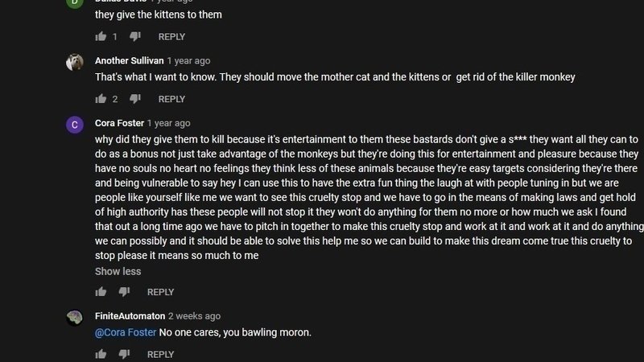Collapse Cora Foster's comment with Show less

(x=118, y=271)
